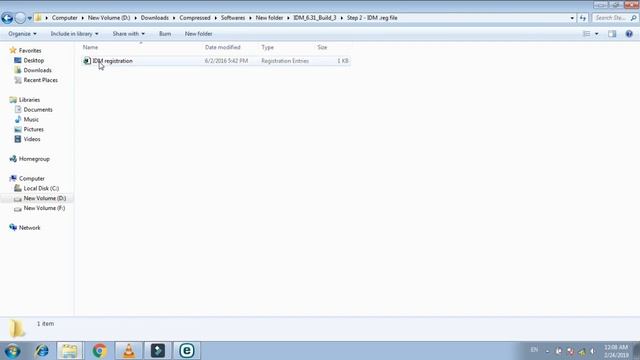Click the address bar history dropdown arrow
The image size is (640, 360).
572,18
